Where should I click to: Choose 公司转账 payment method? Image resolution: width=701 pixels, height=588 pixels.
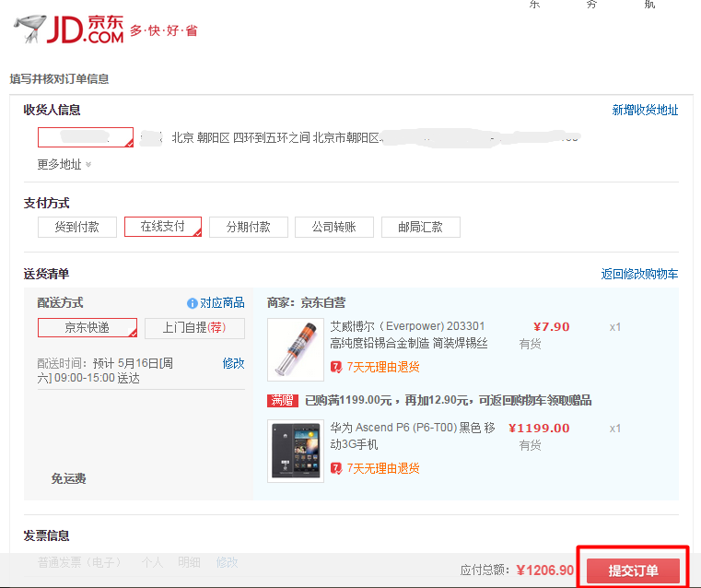[334, 227]
